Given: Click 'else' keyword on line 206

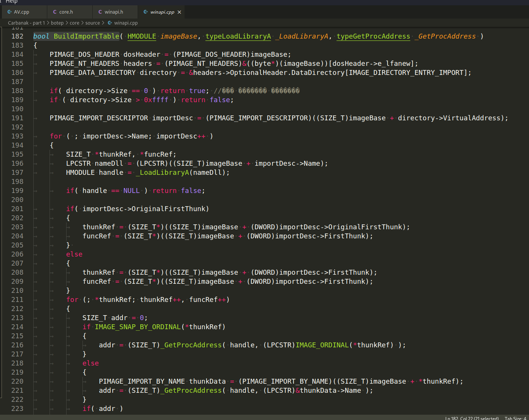Looking at the screenshot, I should coord(74,254).
